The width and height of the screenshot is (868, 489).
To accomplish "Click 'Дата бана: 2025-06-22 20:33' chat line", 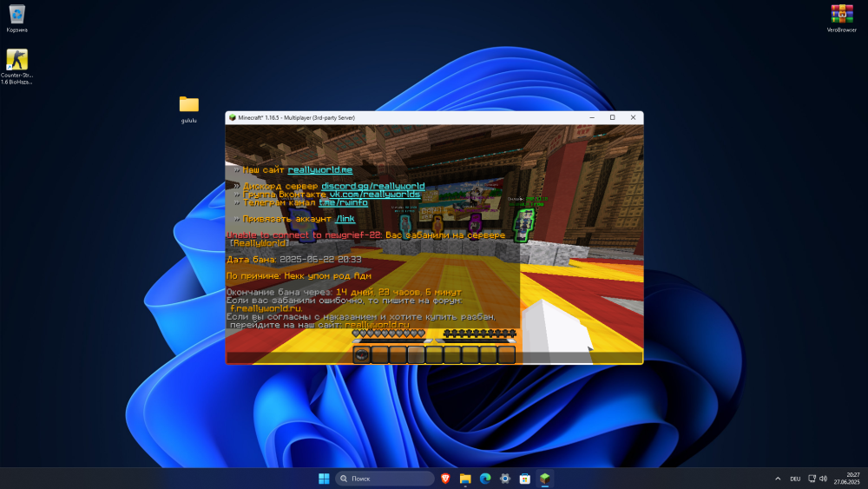I will tap(294, 260).
